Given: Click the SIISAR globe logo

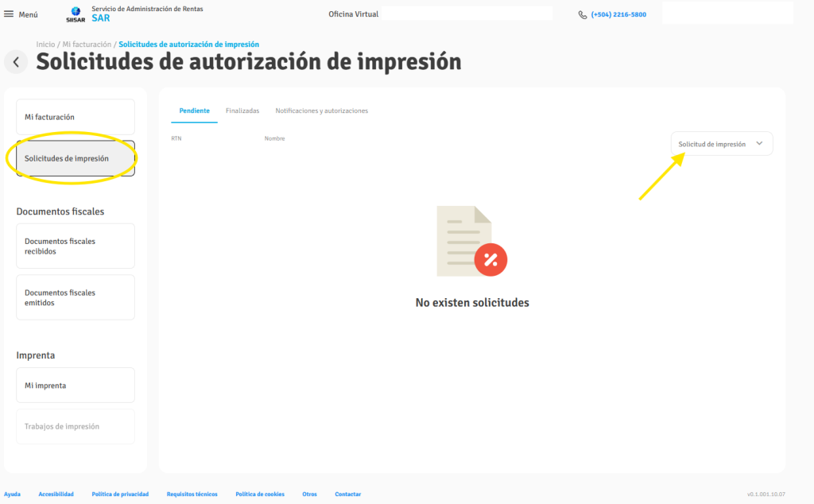Looking at the screenshot, I should [x=76, y=14].
